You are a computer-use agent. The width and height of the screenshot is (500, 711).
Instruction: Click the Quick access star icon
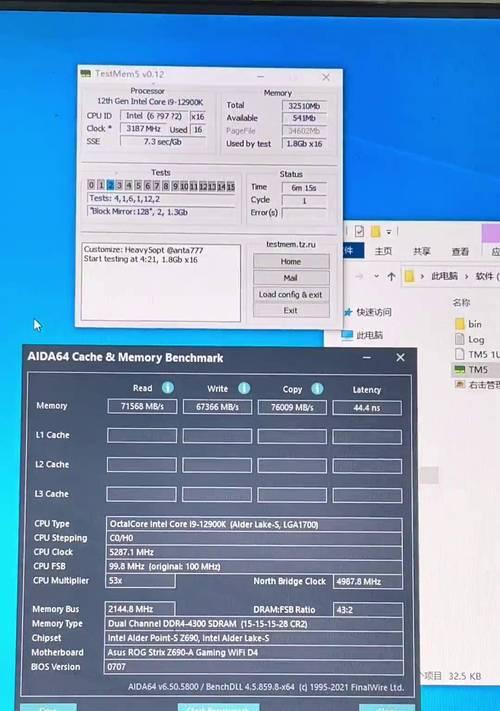coord(348,312)
